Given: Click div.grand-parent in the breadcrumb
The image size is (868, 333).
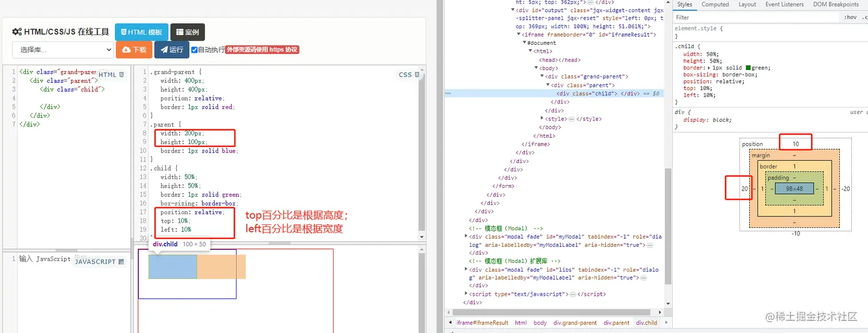Looking at the screenshot, I should click(x=575, y=323).
